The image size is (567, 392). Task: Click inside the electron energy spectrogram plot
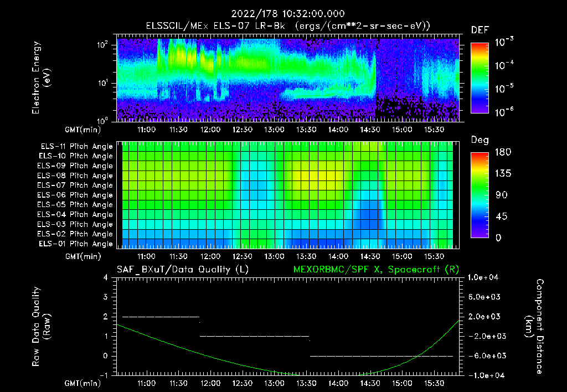point(288,78)
